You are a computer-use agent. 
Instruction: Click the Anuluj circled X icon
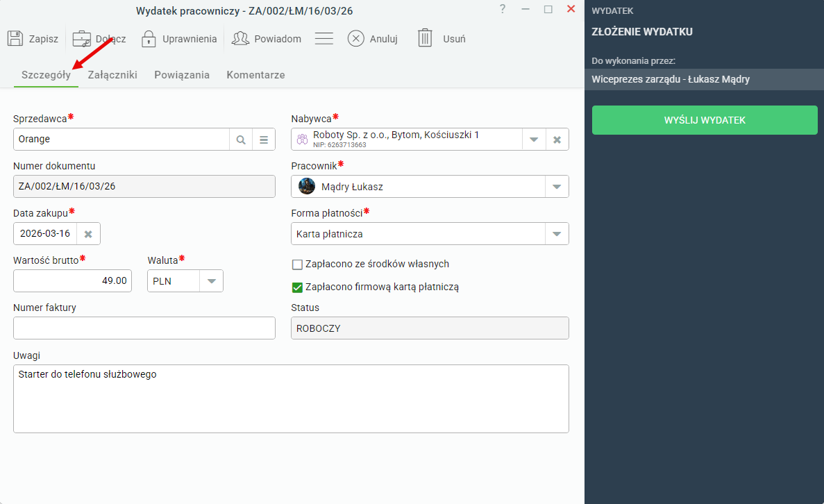[x=355, y=38]
